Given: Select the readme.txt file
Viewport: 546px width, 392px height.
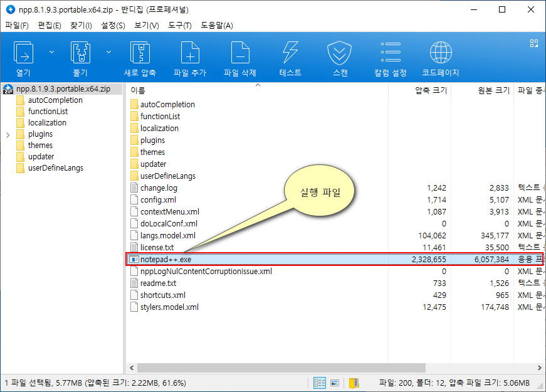Looking at the screenshot, I should click(158, 283).
